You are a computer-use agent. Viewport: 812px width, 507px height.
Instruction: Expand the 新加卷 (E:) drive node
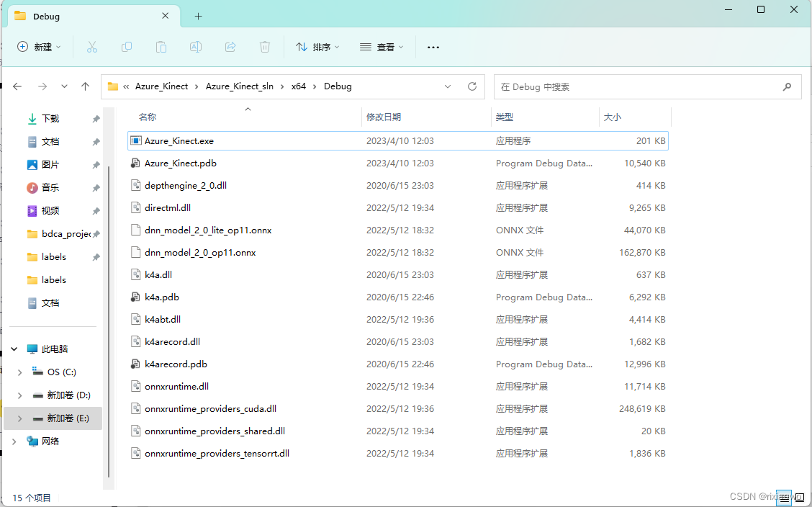[19, 418]
